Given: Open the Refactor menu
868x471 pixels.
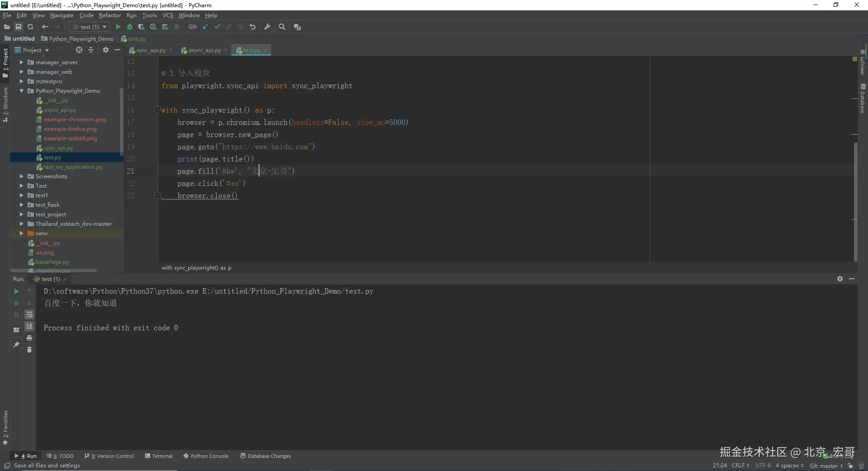Looking at the screenshot, I should 110,15.
